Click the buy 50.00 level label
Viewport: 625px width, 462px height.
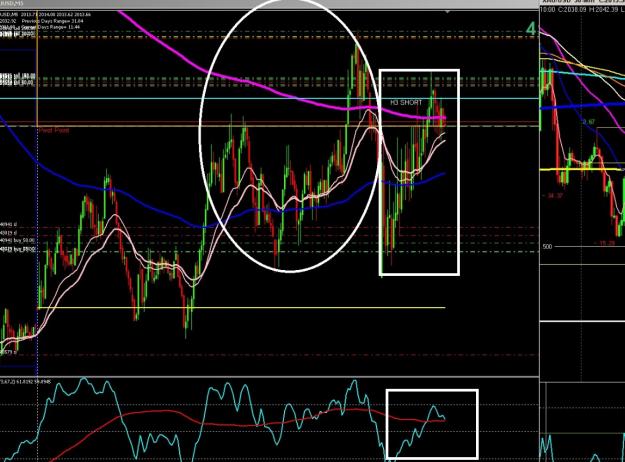(x=18, y=241)
